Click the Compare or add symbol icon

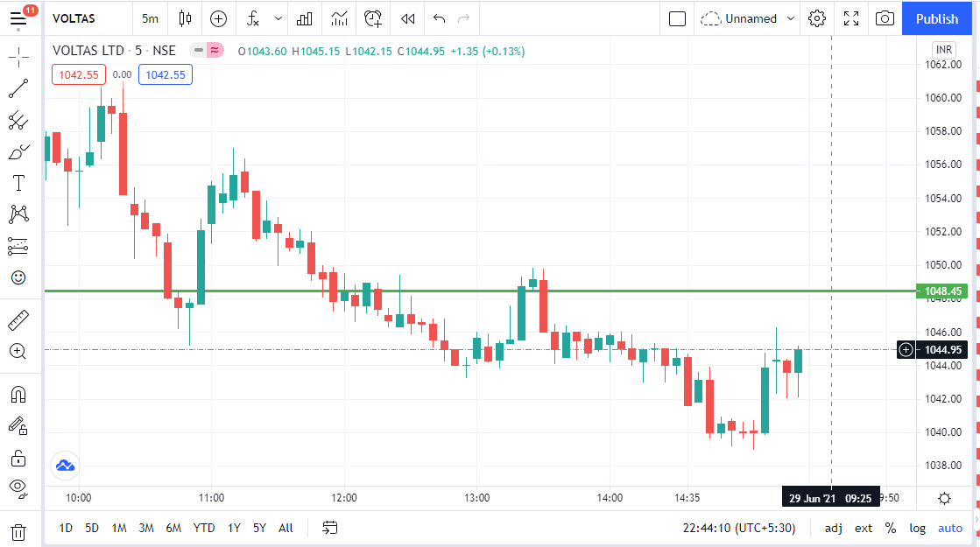[218, 18]
